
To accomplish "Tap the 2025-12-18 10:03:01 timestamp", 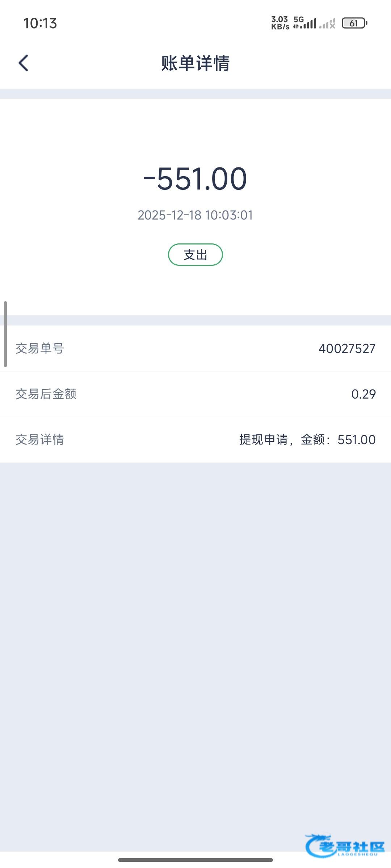I will (195, 215).
